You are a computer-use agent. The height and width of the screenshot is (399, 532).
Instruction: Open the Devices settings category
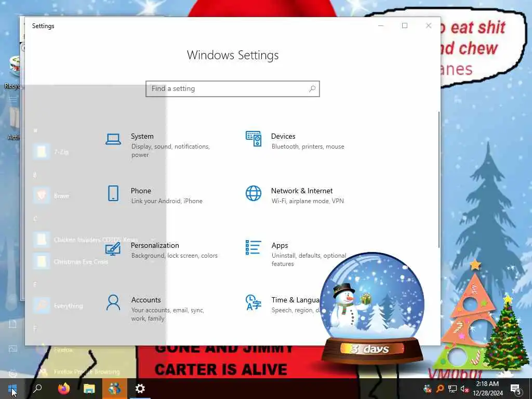pos(299,141)
